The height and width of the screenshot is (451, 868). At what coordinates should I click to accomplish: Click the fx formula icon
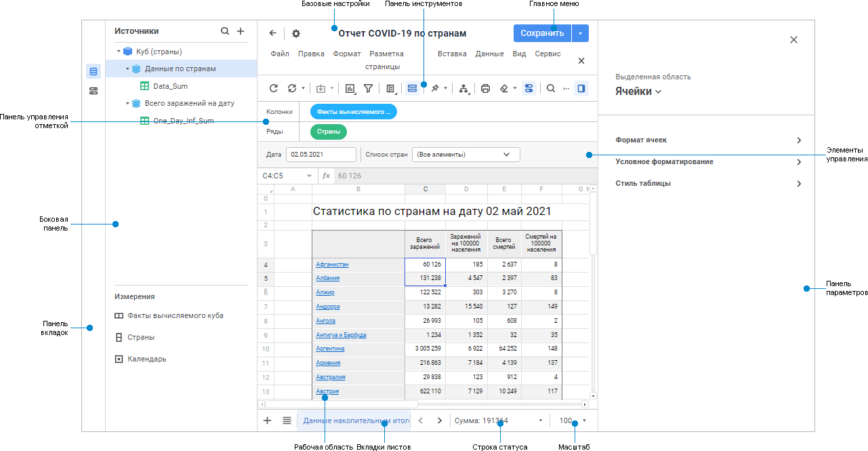coord(326,176)
